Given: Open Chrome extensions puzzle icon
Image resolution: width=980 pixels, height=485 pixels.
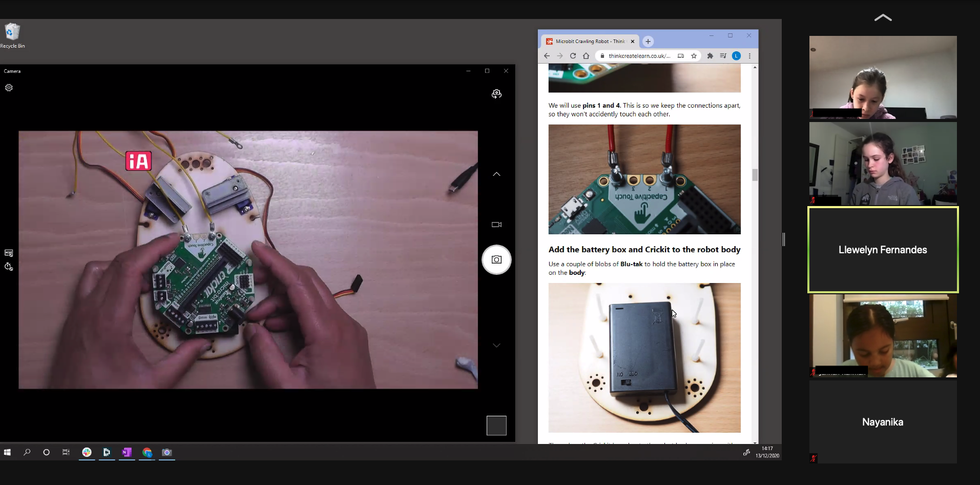Looking at the screenshot, I should coord(710,56).
